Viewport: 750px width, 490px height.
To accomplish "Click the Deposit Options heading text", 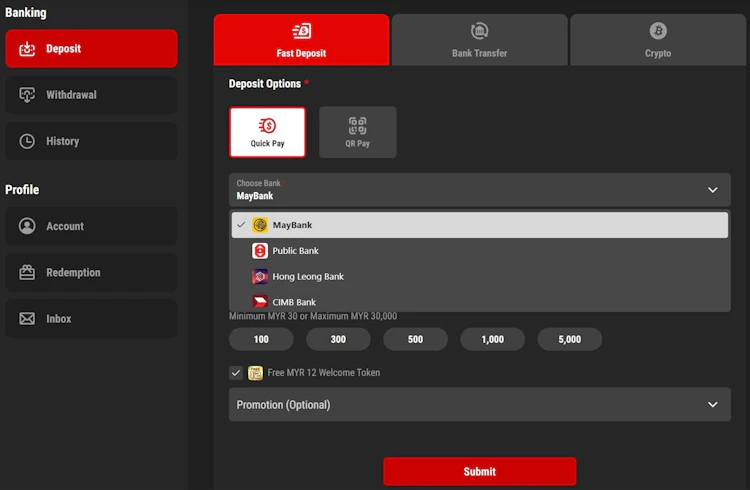I will [265, 84].
